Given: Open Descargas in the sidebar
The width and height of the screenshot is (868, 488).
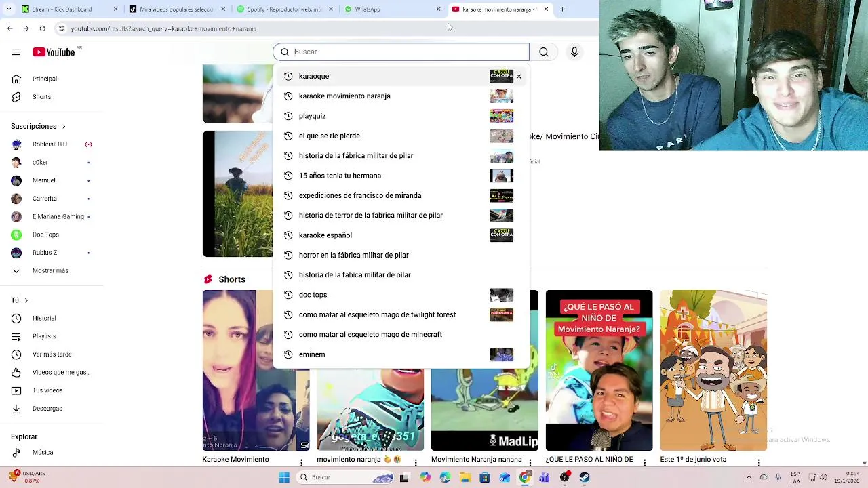Looking at the screenshot, I should coord(47,409).
